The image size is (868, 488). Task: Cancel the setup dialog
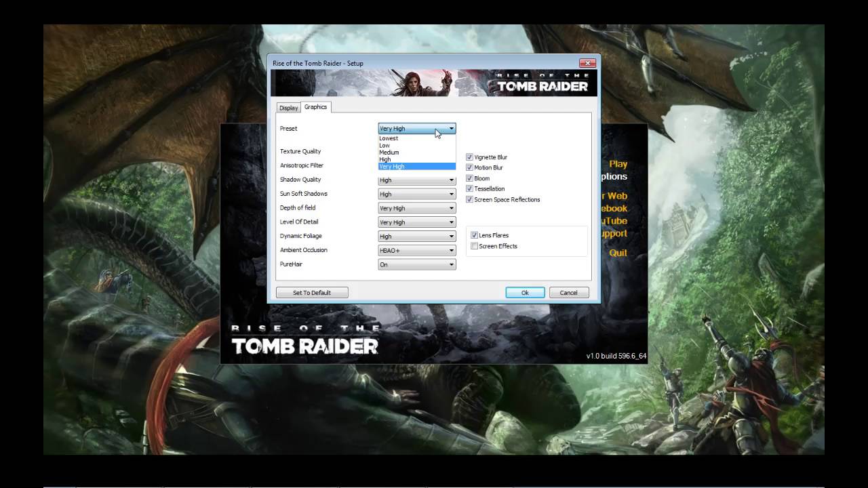568,293
